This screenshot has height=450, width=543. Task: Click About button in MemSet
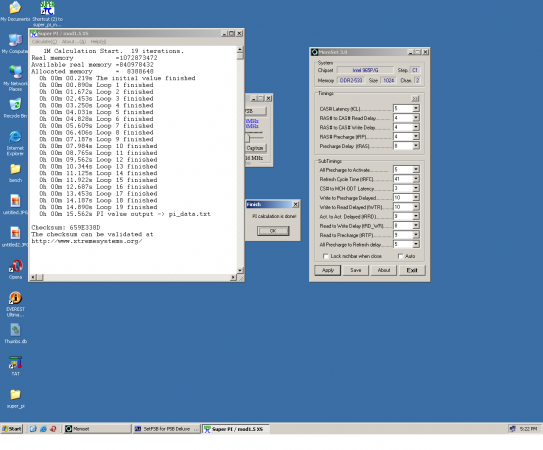coord(384,270)
